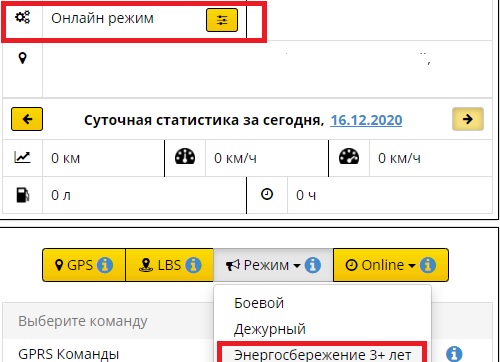
Task: Click the clock icon beside 0 ч
Action: [x=267, y=194]
